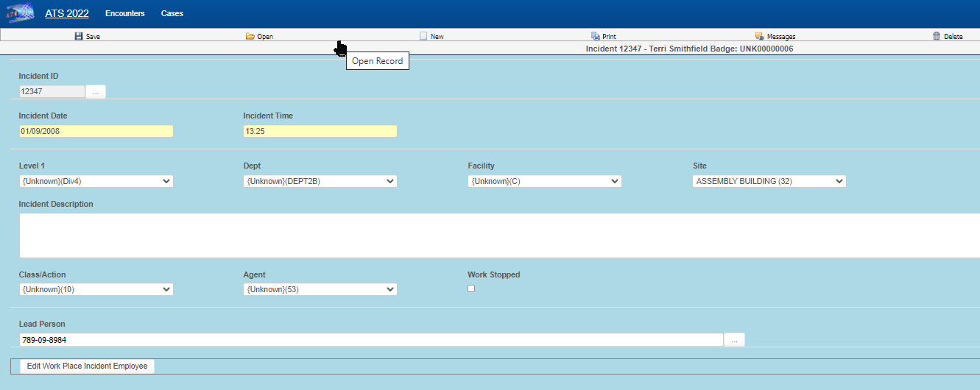
Task: Click the Print printer icon
Action: point(595,36)
